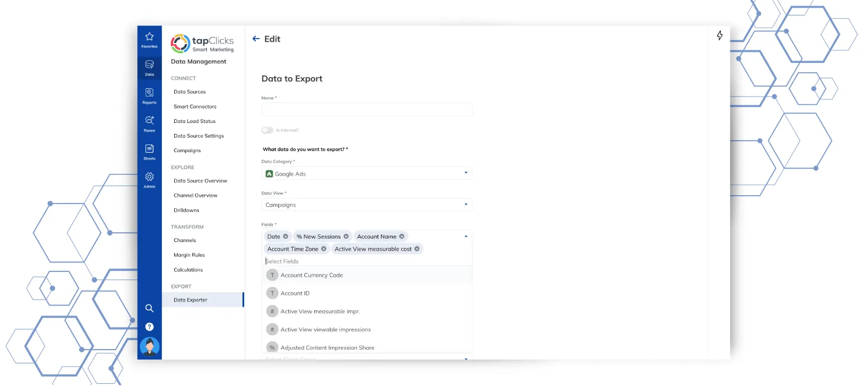Click the search magnifier icon
This screenshot has width=868, height=386.
[149, 308]
